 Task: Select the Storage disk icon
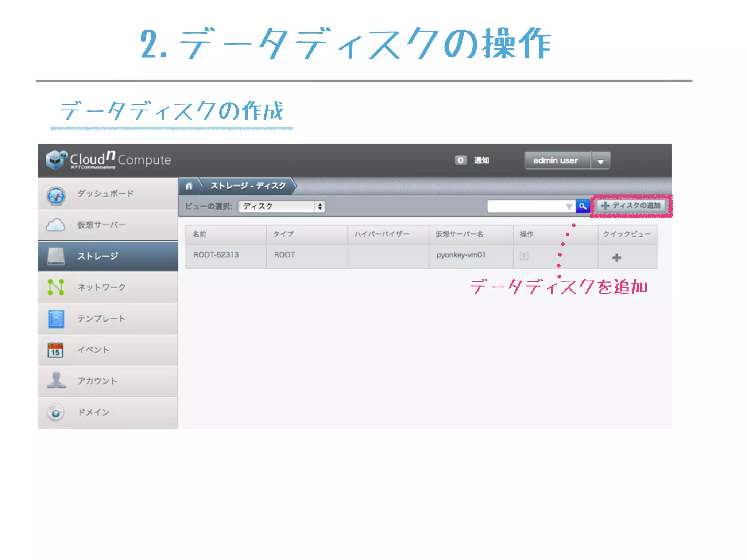(56, 256)
